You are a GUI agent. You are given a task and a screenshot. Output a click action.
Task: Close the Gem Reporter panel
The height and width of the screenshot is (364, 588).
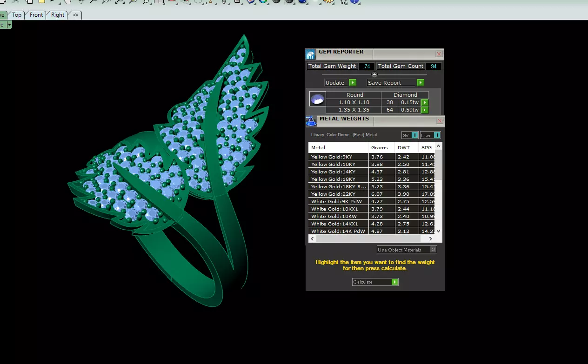click(439, 54)
